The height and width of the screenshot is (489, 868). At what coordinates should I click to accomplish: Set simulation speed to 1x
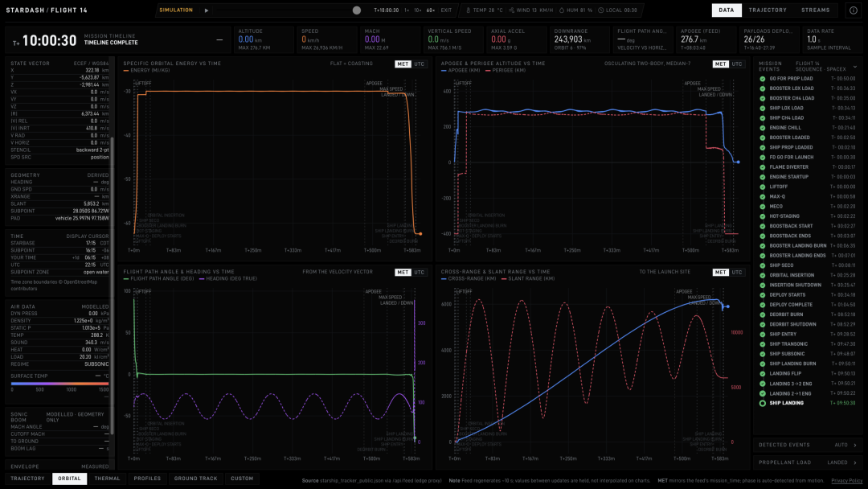[407, 10]
